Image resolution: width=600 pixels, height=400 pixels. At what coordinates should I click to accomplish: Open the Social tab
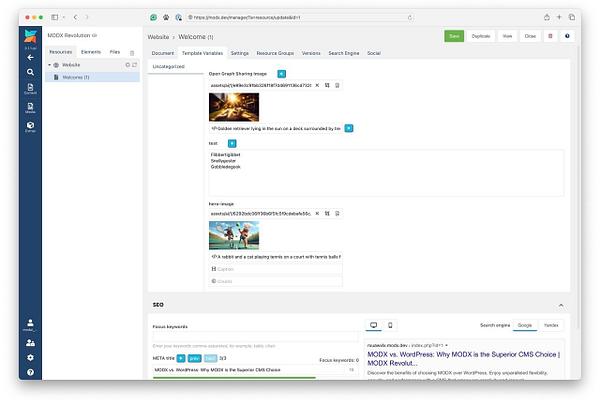coord(374,53)
